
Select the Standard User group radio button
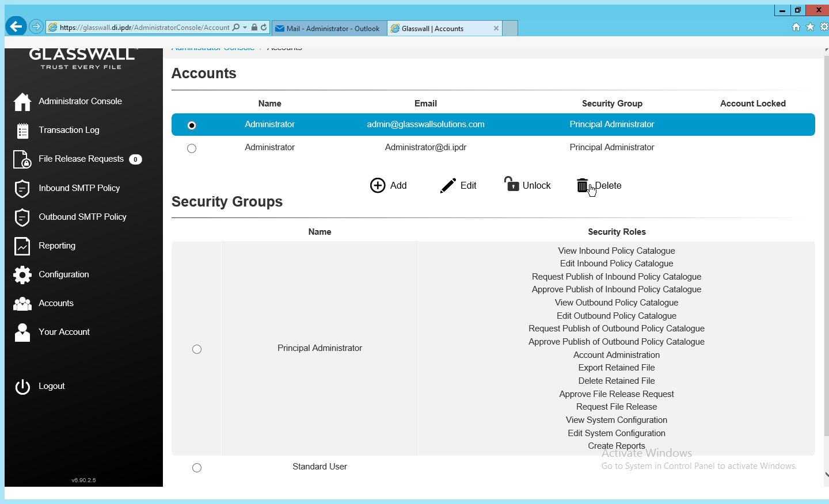[x=197, y=468]
